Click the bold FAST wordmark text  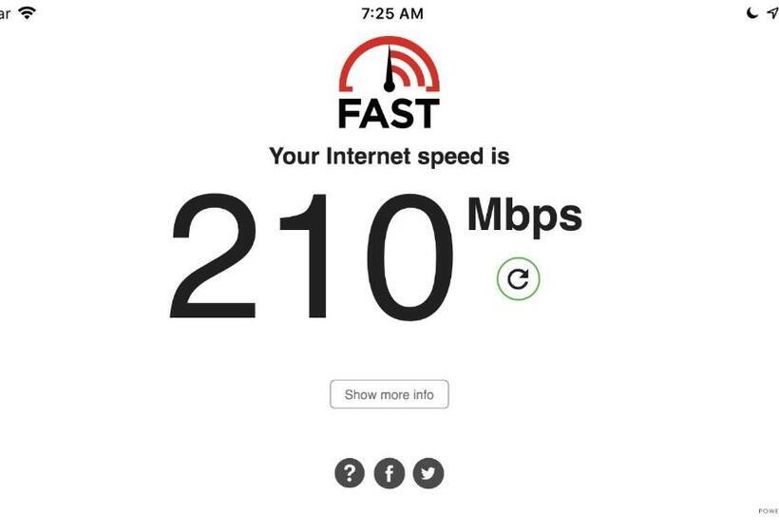pos(389,114)
